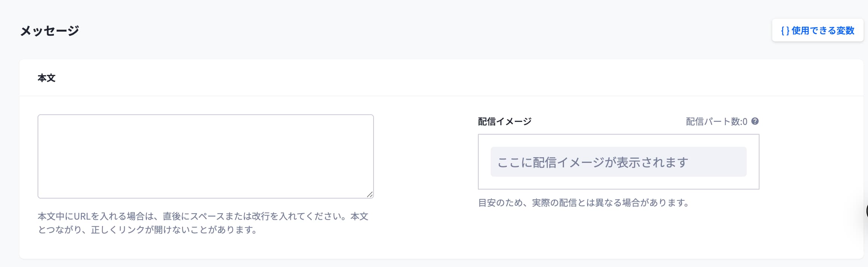
Task: Click the 配信イメージ label
Action: pyautogui.click(x=504, y=121)
